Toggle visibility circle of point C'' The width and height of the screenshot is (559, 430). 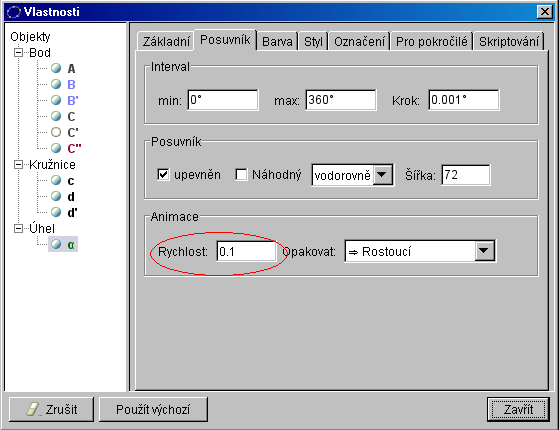(56, 148)
